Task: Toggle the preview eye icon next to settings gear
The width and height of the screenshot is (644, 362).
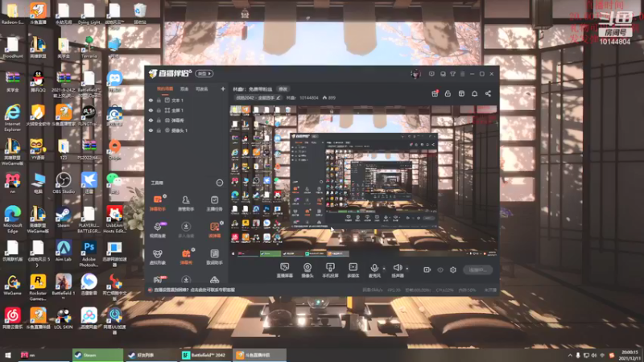Action: [440, 269]
